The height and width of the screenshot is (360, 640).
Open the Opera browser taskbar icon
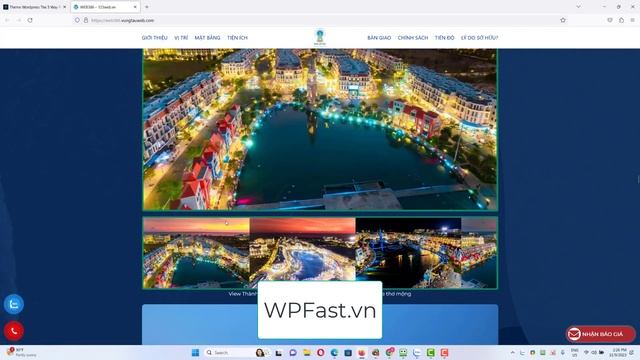pyautogui.click(x=320, y=352)
